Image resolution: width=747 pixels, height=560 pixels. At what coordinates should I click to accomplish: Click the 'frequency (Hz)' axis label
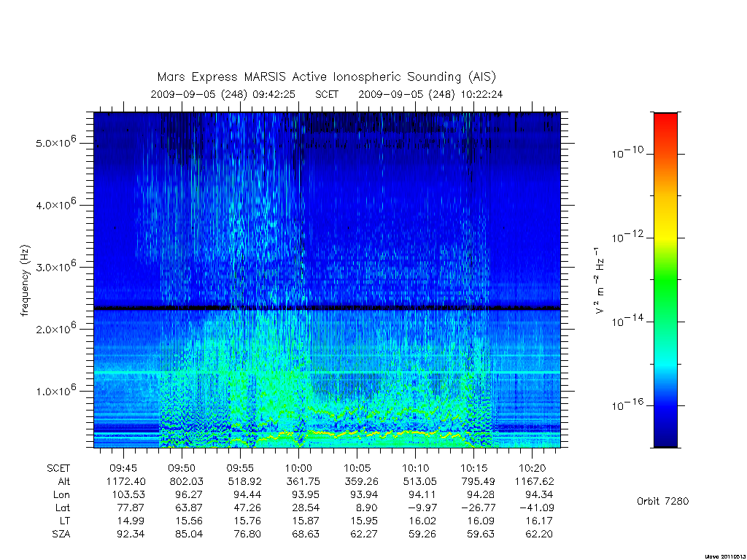click(x=25, y=281)
